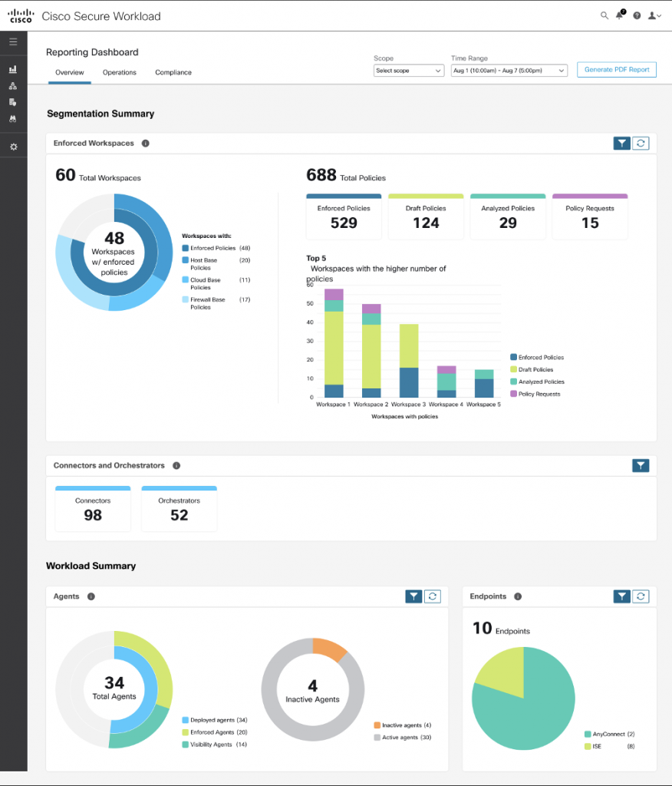Click the binoculars icon in the sidebar

coord(13,119)
